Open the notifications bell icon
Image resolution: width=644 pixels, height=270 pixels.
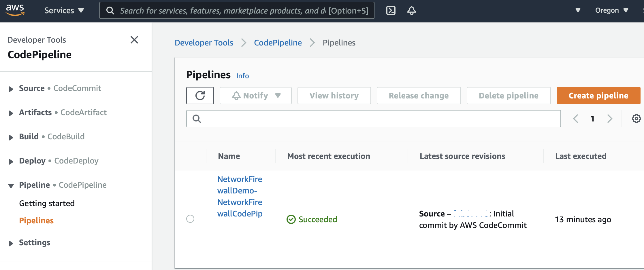coord(411,10)
